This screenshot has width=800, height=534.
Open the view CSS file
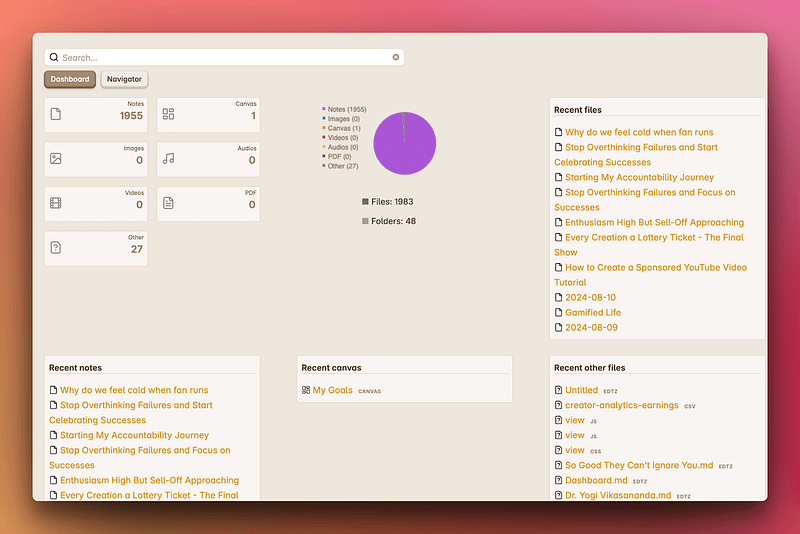click(575, 450)
